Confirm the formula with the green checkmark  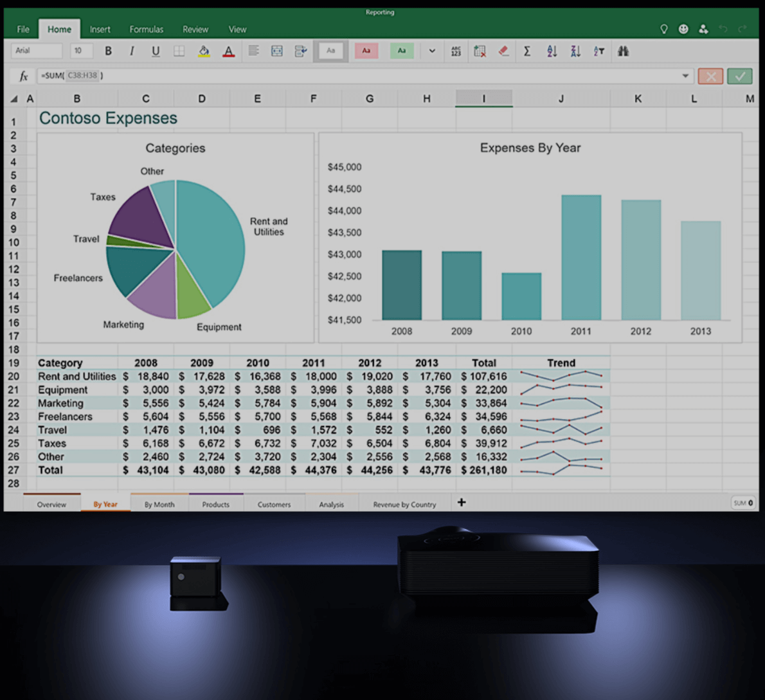click(x=740, y=76)
